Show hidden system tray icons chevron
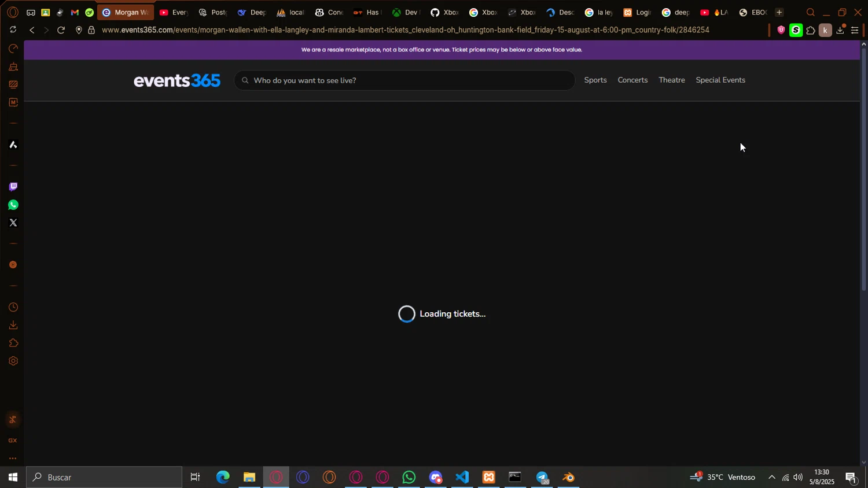The height and width of the screenshot is (488, 868). click(x=771, y=477)
